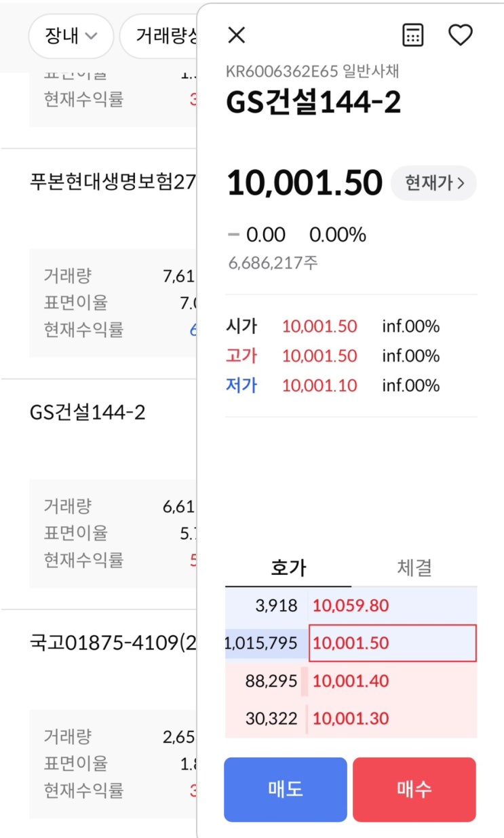Open the bond calculator icon
Screen dimensions: 504x838
pyautogui.click(x=413, y=35)
